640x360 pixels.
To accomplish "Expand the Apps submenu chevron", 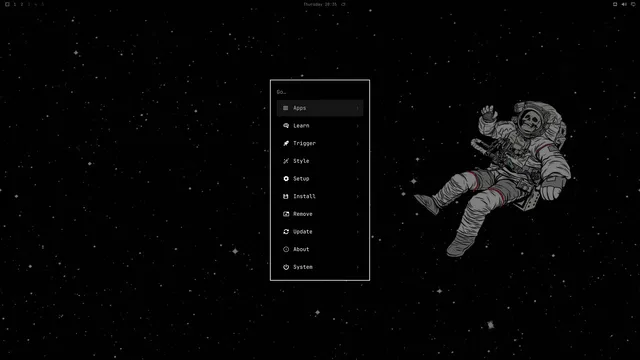I will point(358,108).
